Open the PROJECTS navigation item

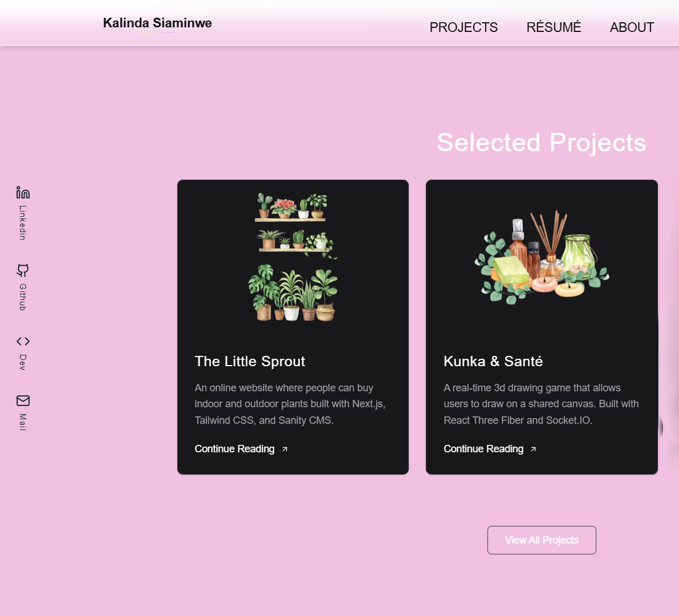pos(463,27)
